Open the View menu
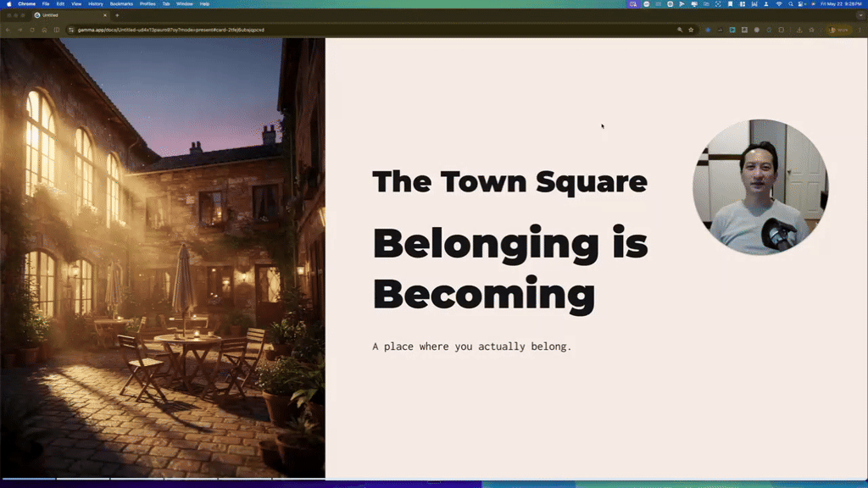Image resolution: width=868 pixels, height=488 pixels. coord(76,4)
